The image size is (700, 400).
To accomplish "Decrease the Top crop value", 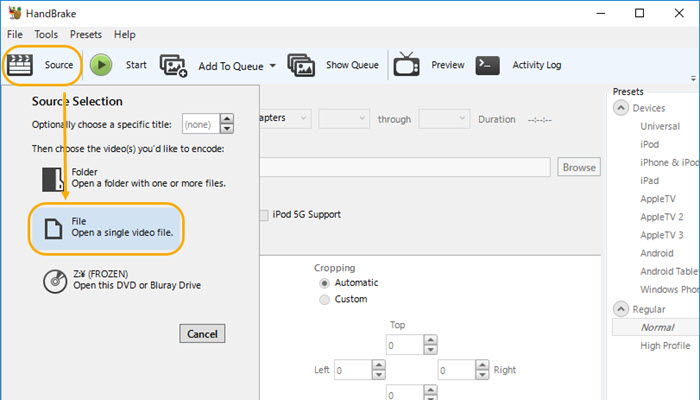I will pos(430,350).
